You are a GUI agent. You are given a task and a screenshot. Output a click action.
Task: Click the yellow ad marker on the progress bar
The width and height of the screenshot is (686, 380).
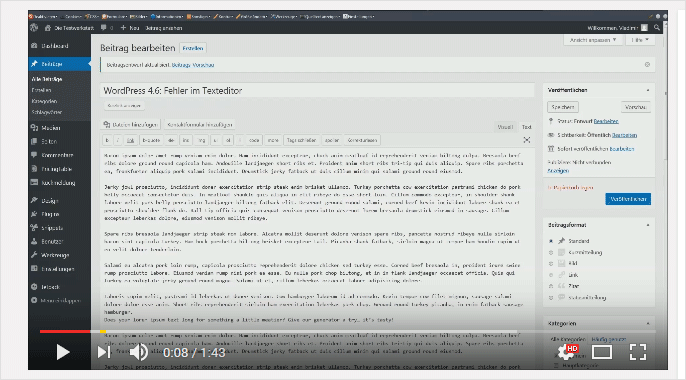pos(103,331)
